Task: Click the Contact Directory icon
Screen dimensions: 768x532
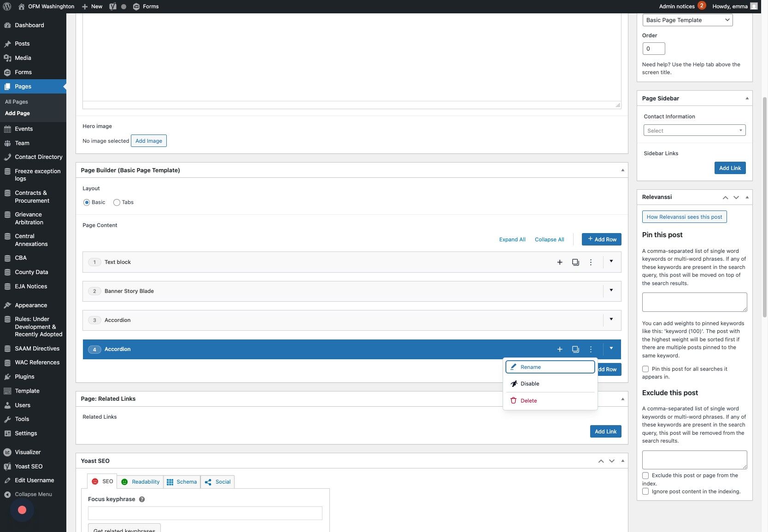Action: (x=7, y=157)
